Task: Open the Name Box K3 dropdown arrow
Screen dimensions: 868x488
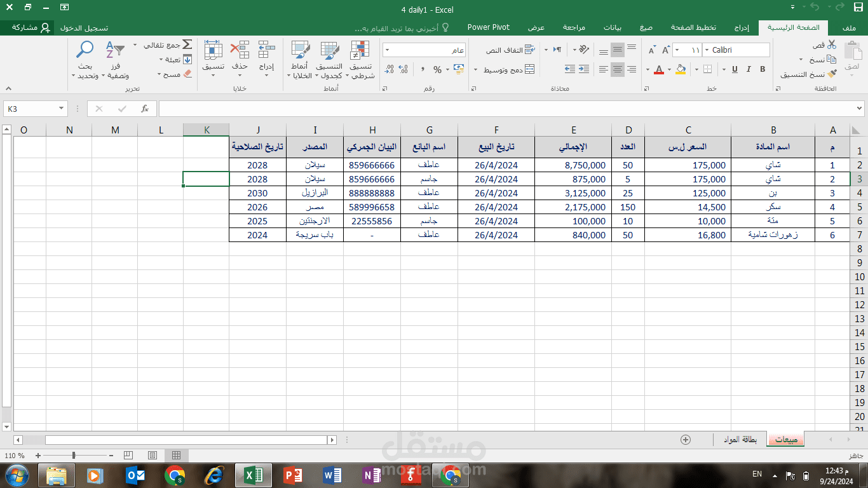Action: (x=62, y=109)
